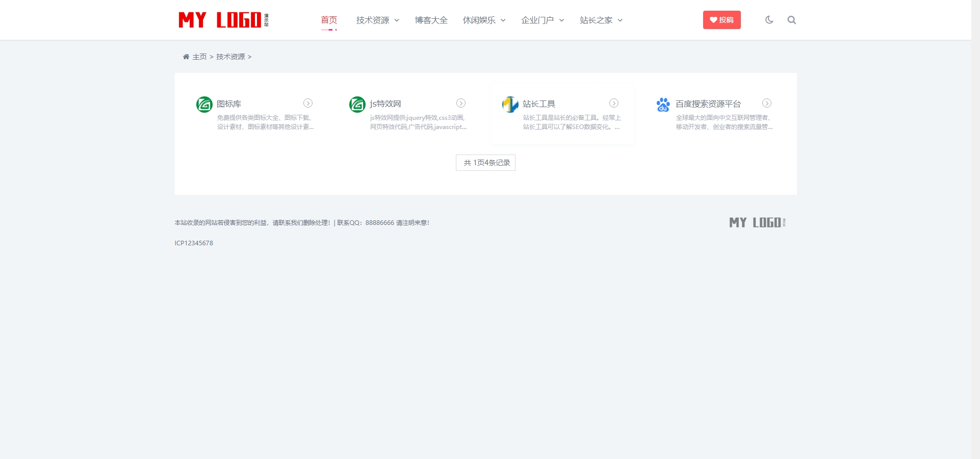Open 技术资源 breadcrumb link
The height and width of the screenshot is (459, 980).
pyautogui.click(x=230, y=57)
